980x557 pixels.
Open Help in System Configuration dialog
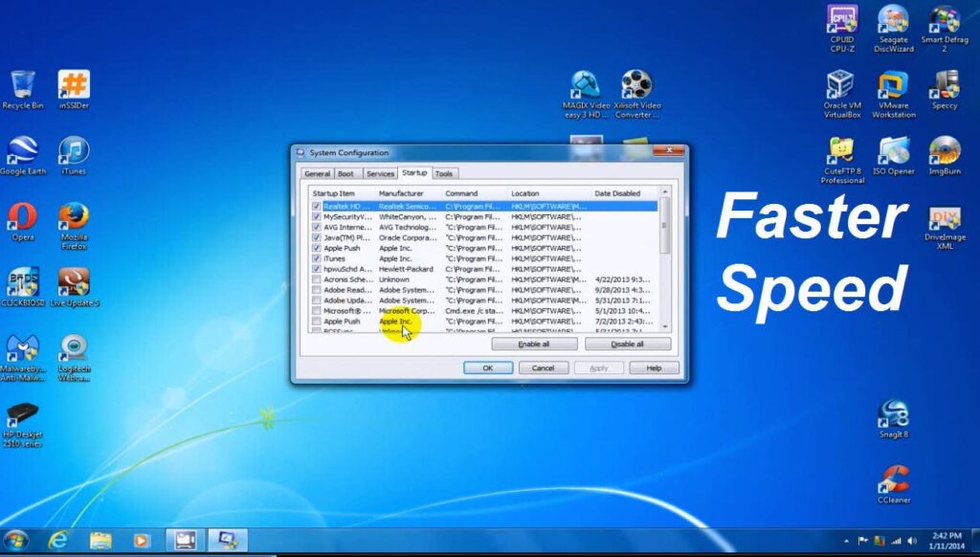point(654,368)
